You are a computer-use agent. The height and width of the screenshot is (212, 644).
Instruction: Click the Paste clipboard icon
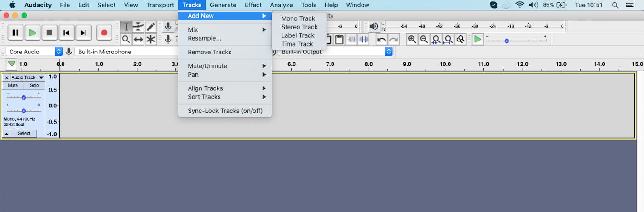pos(339,39)
